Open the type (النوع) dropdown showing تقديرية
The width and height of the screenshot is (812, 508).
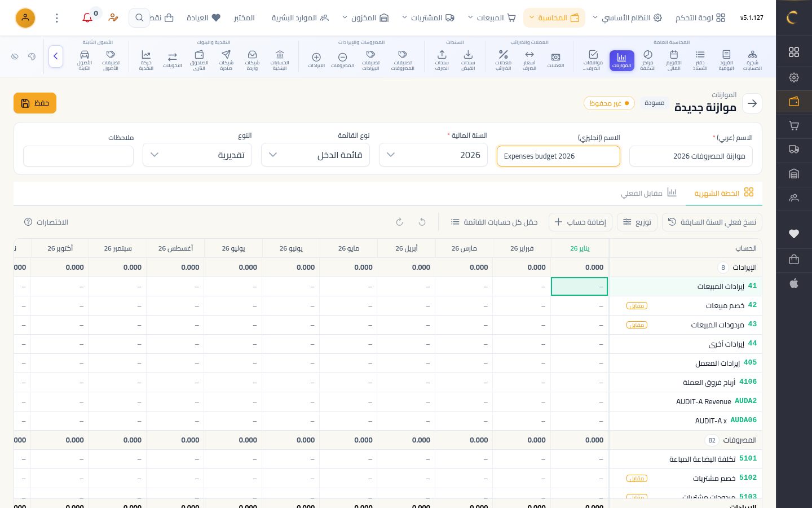[x=197, y=155]
